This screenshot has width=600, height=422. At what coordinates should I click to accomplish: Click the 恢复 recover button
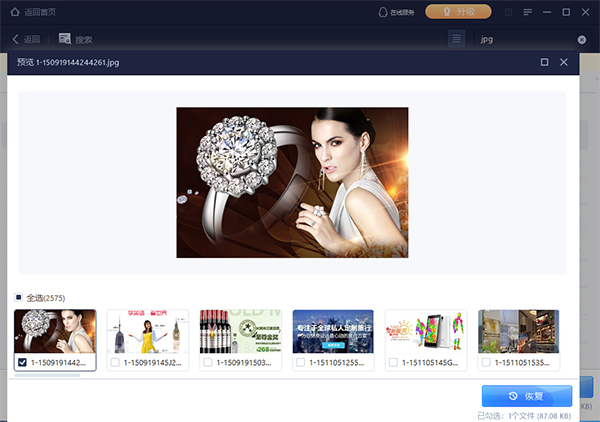(527, 395)
